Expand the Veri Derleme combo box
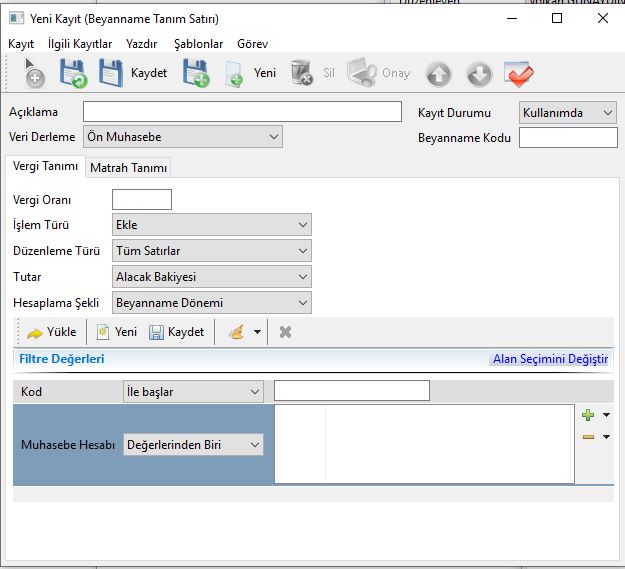 [x=192, y=137]
